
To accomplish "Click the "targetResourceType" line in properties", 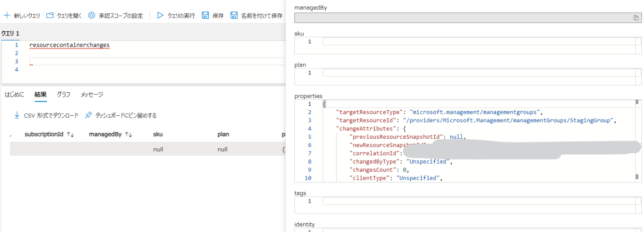I will tap(439, 112).
